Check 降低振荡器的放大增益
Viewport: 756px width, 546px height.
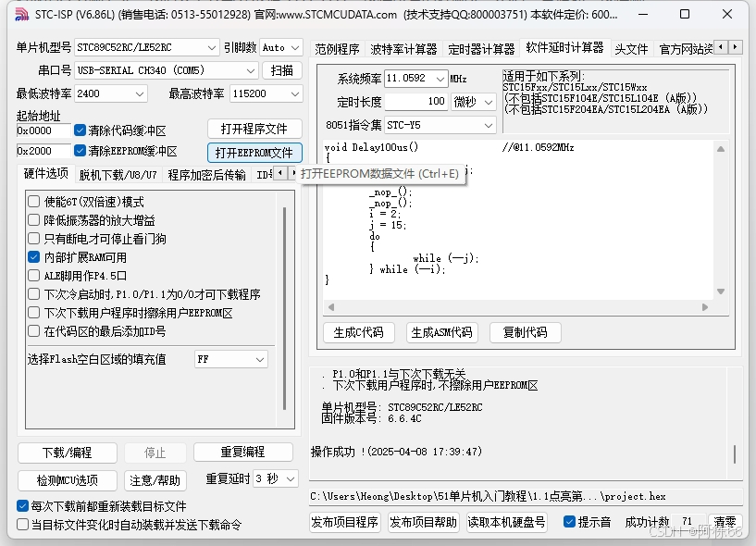[x=33, y=220]
